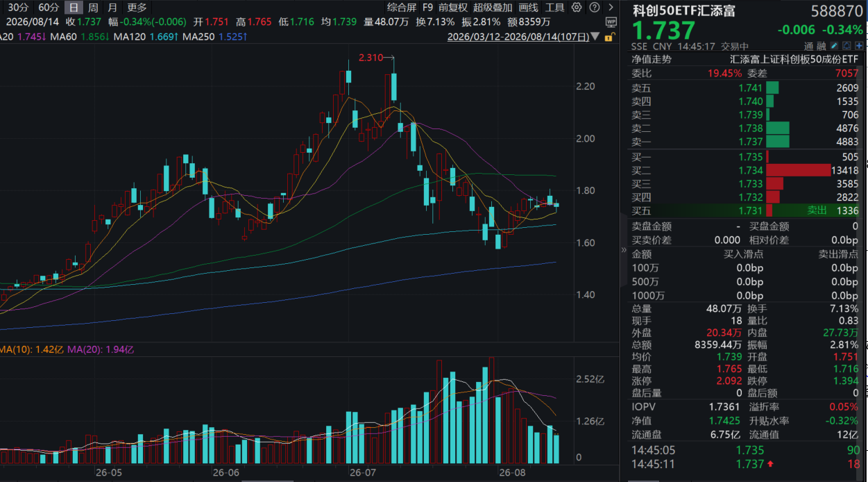
Task: Click 超级叠加 overlay button
Action: point(493,8)
